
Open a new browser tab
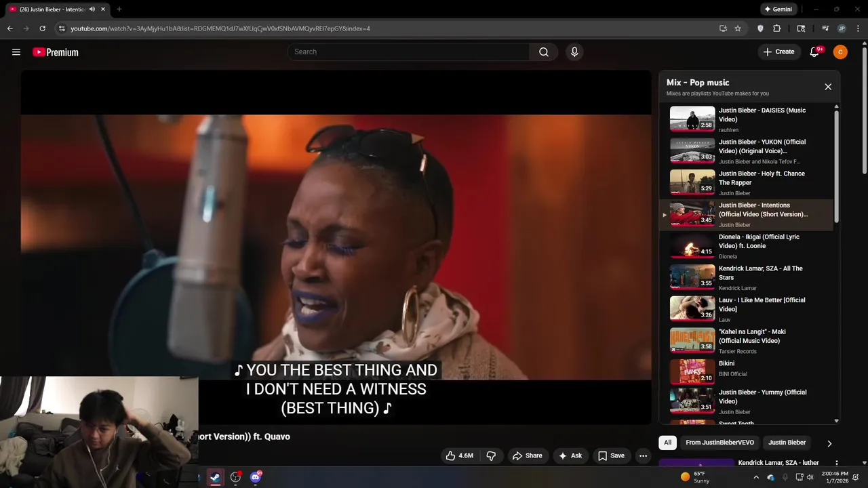(x=119, y=9)
